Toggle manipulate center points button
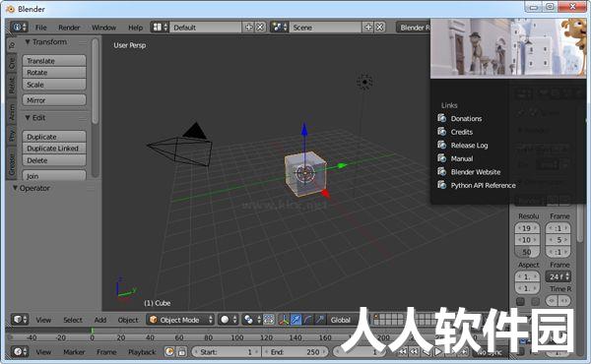This screenshot has width=591, height=364. 268,320
